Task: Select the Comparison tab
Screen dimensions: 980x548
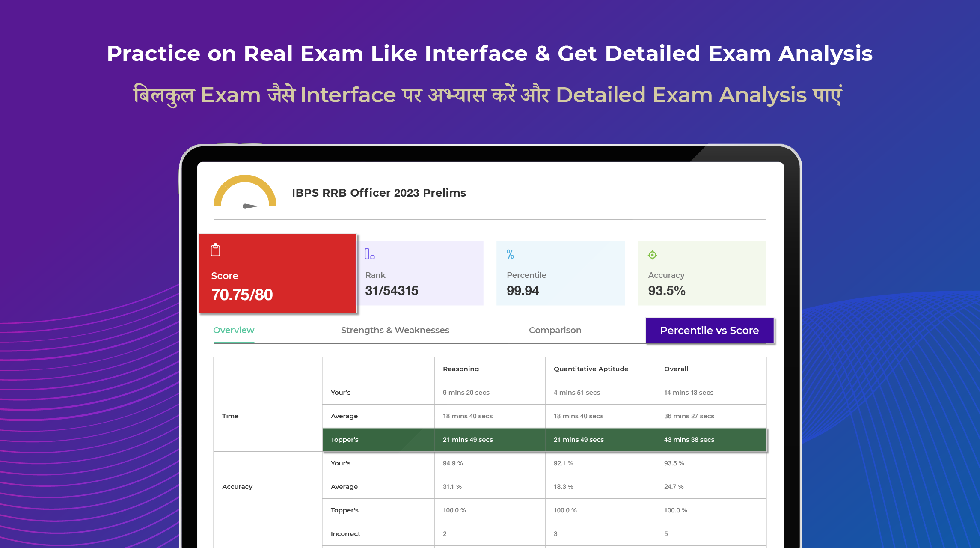Action: coord(555,330)
